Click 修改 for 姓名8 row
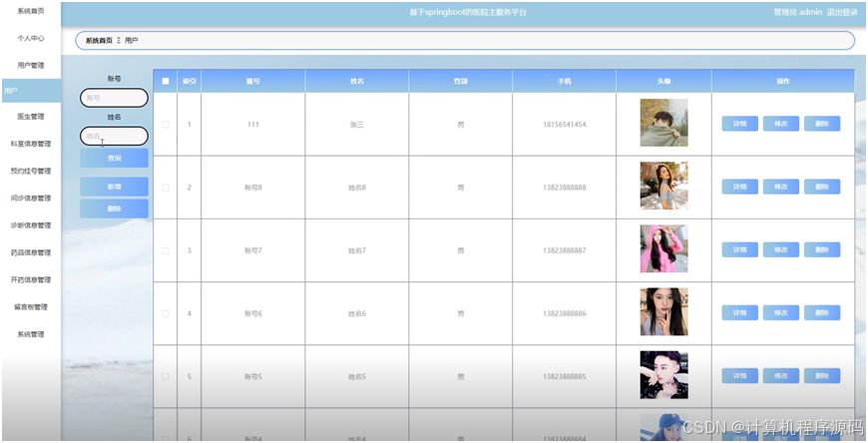868x443 pixels. click(780, 187)
